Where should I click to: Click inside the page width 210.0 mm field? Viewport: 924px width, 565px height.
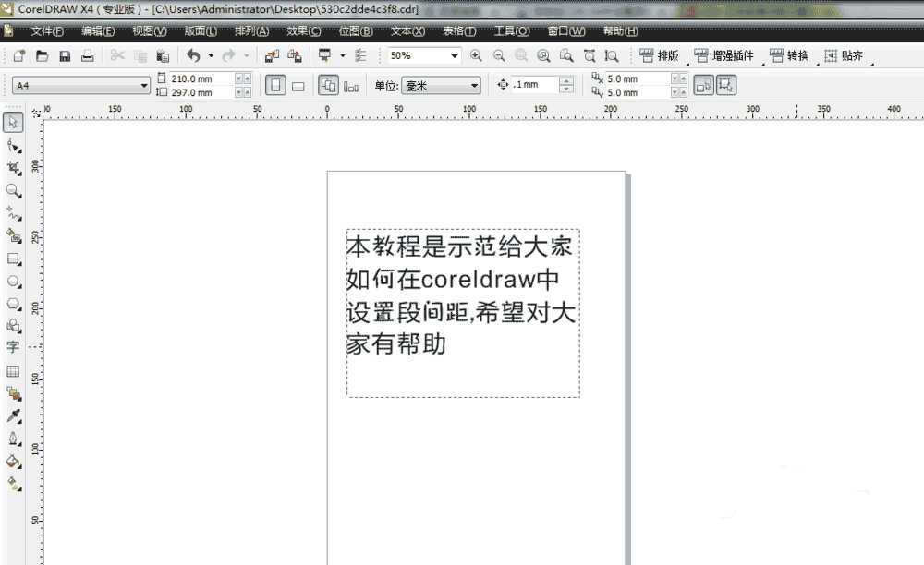(x=192, y=78)
